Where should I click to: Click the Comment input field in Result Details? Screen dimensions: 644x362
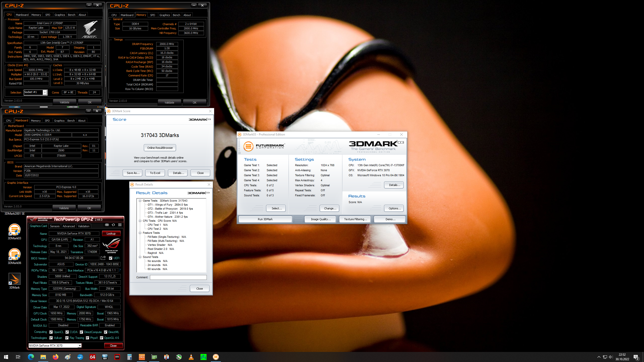click(x=178, y=277)
